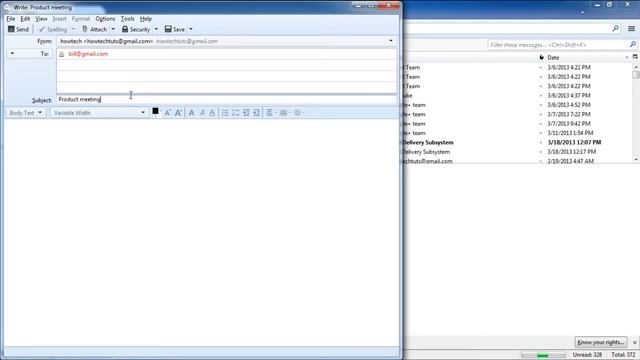Viewport: 640px width, 360px height.
Task: Open the Spelling button dropdown arrow
Action: pyautogui.click(x=73, y=29)
